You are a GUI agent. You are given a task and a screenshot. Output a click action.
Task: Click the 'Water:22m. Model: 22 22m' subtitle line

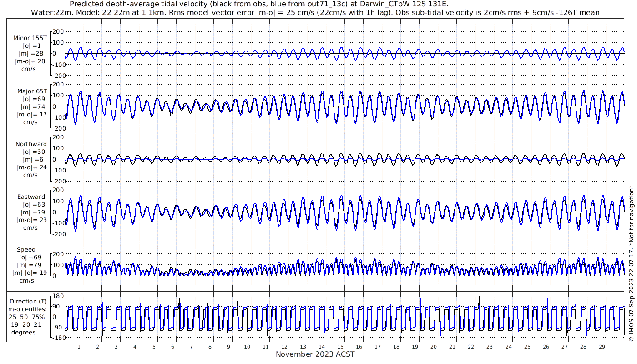315,12
